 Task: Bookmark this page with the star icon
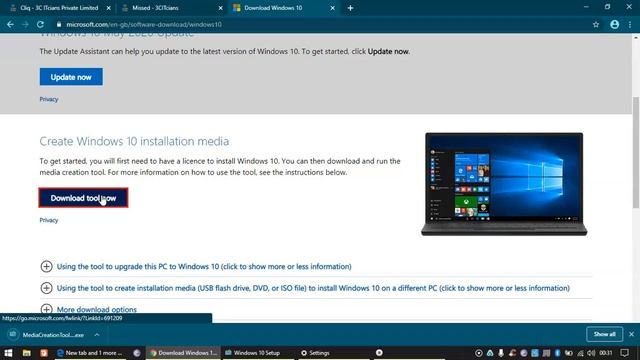pos(596,24)
